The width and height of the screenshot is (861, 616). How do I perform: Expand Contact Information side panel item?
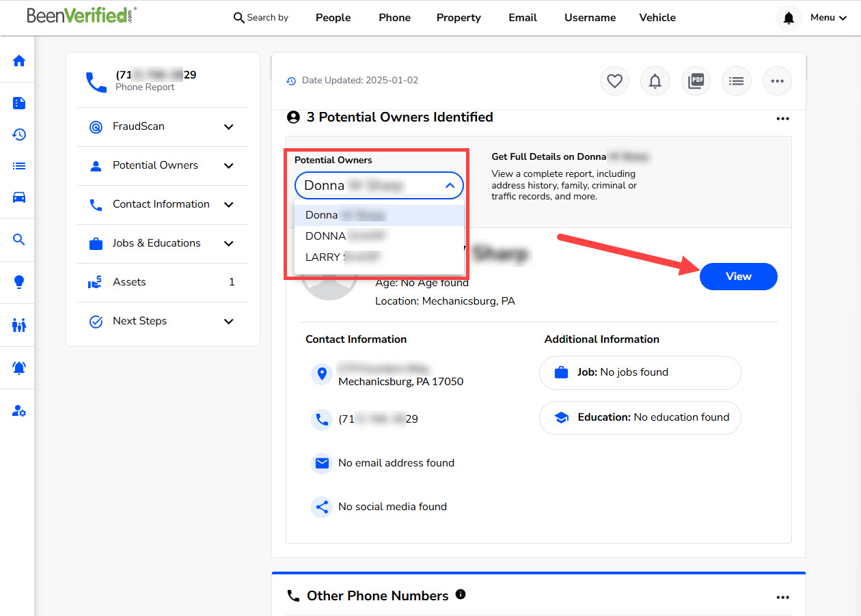pyautogui.click(x=163, y=204)
